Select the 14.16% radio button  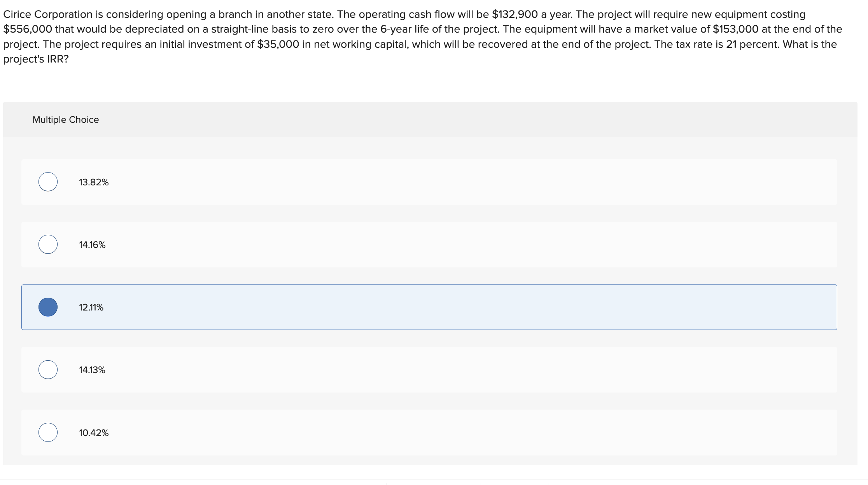[x=48, y=244]
